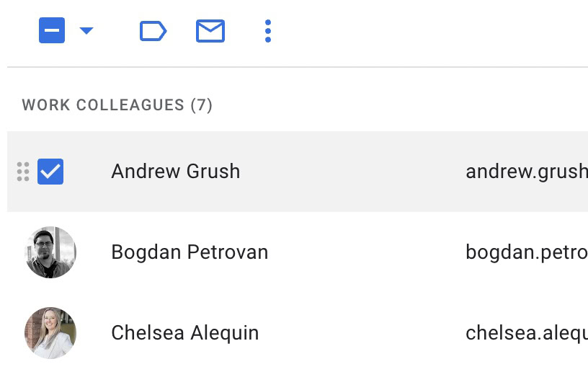The width and height of the screenshot is (588, 372).
Task: Click the bogdan.petro email address
Action: (526, 252)
